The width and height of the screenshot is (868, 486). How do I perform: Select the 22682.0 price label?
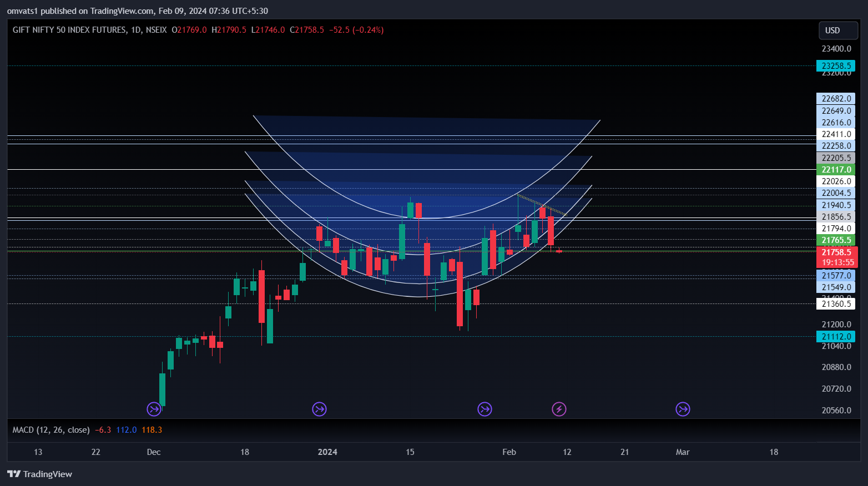pyautogui.click(x=836, y=99)
